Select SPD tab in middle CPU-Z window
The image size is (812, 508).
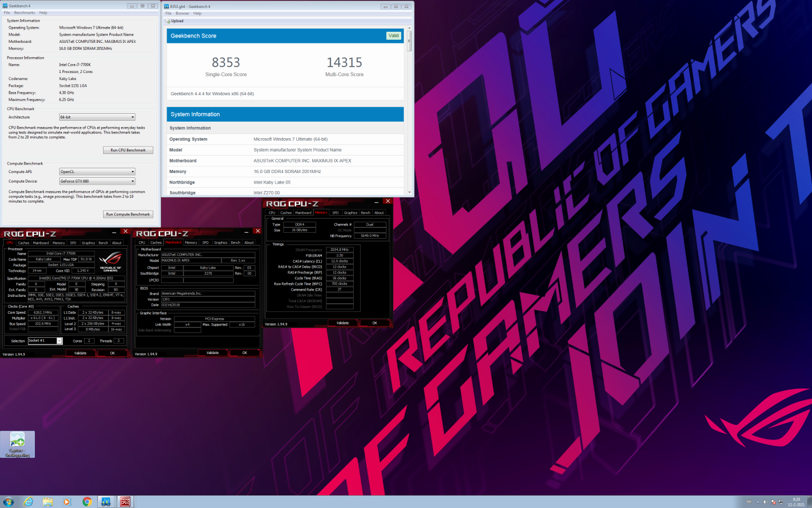[206, 242]
